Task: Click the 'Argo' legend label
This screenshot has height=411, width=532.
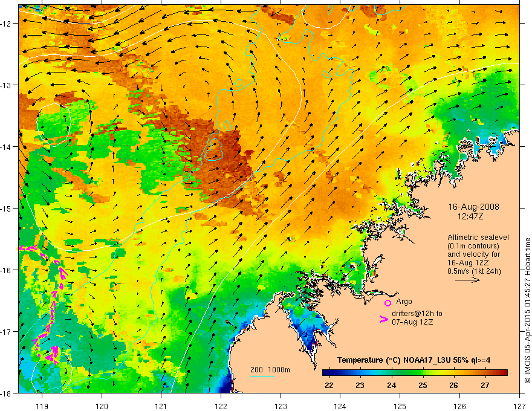Action: coord(404,302)
